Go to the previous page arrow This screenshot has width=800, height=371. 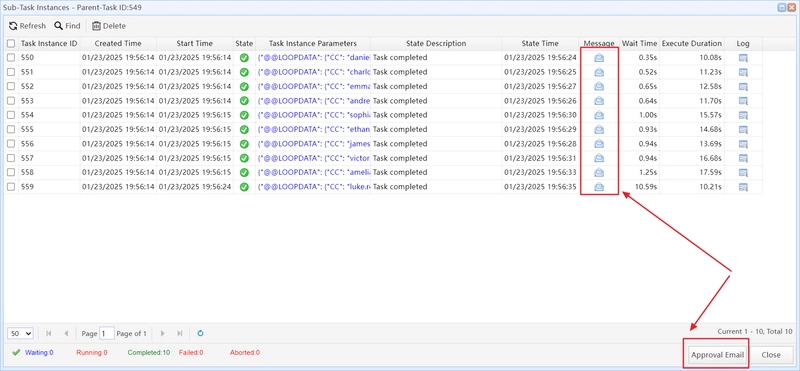(x=66, y=333)
